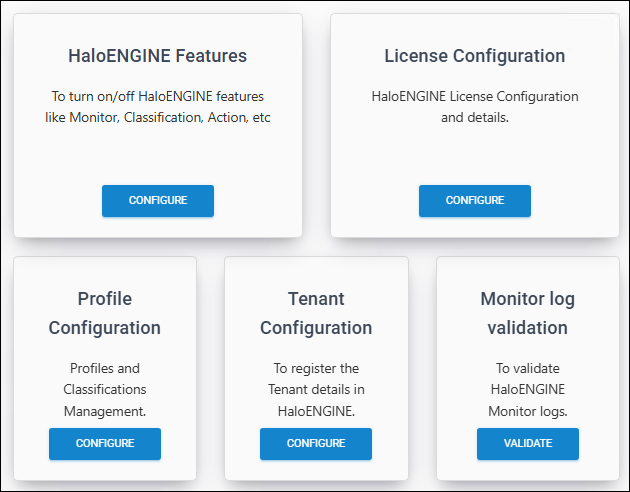The image size is (630, 492).
Task: Click the 'turn on/off HaloENGINE features' description
Action: pos(158,107)
